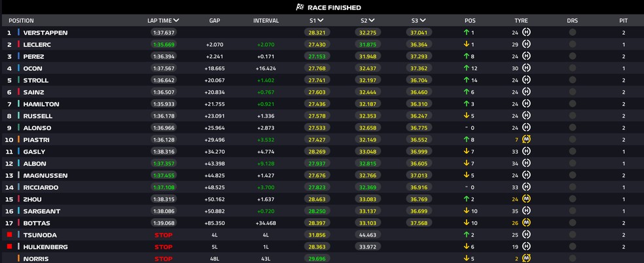Select driver name MAGNUSSEN
This screenshot has height=263, width=644.
coord(45,175)
